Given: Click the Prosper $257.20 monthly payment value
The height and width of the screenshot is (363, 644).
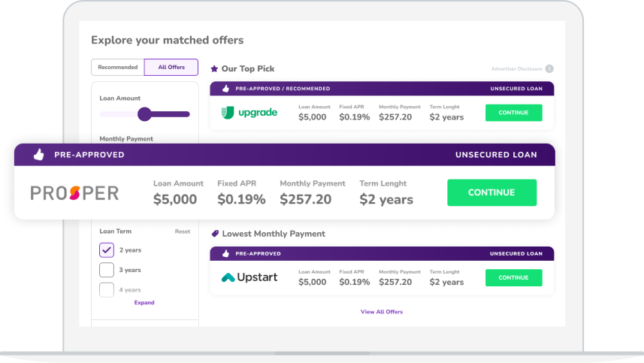Looking at the screenshot, I should (306, 200).
